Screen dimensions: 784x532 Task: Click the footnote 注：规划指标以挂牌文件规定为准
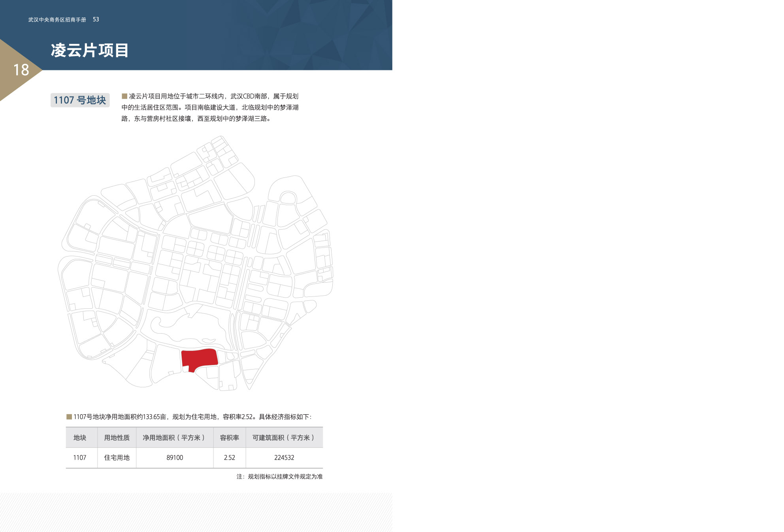tap(279, 477)
